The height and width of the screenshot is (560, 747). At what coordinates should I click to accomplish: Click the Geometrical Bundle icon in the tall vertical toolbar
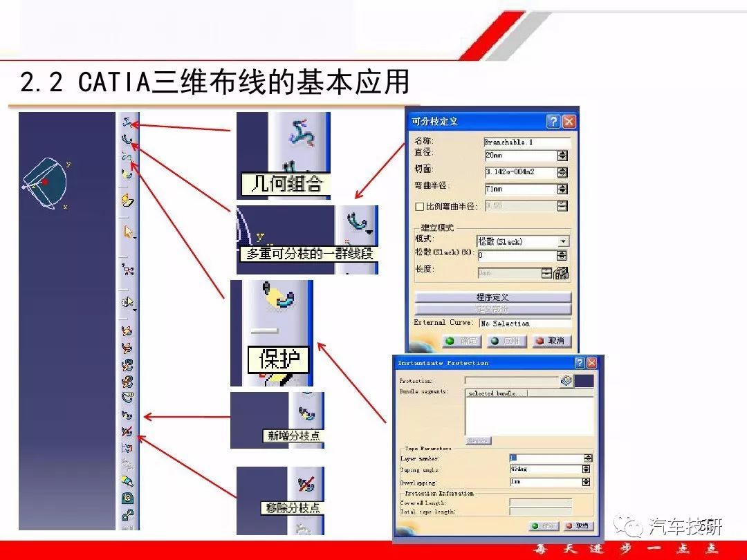point(127,122)
